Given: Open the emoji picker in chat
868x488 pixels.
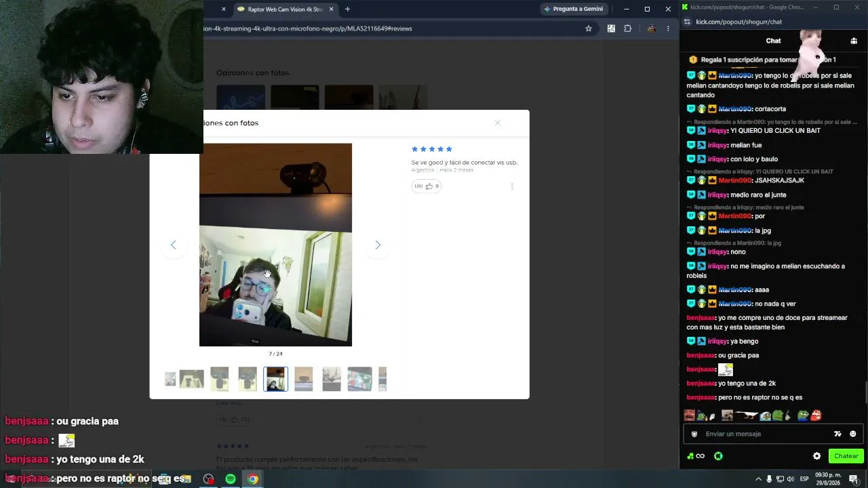Looking at the screenshot, I should [x=852, y=434].
